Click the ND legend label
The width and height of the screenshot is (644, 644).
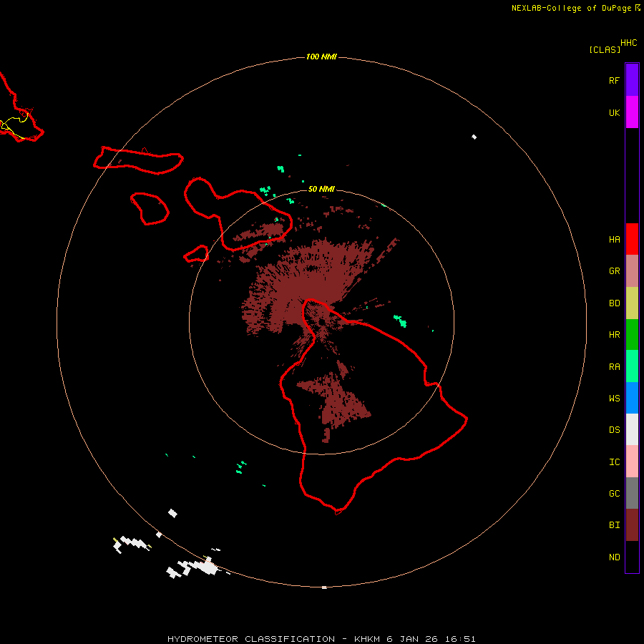[x=615, y=557]
